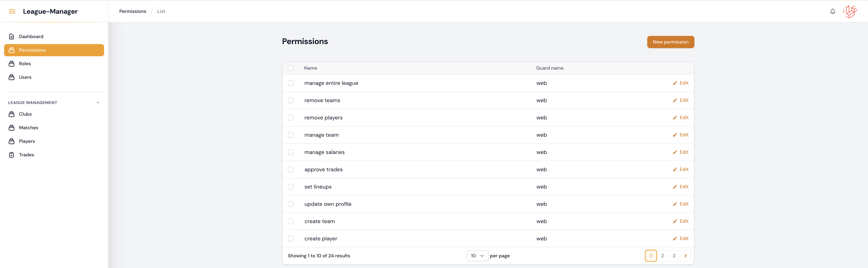This screenshot has height=268, width=868.
Task: Click the Permissions breadcrumb link
Action: (132, 12)
